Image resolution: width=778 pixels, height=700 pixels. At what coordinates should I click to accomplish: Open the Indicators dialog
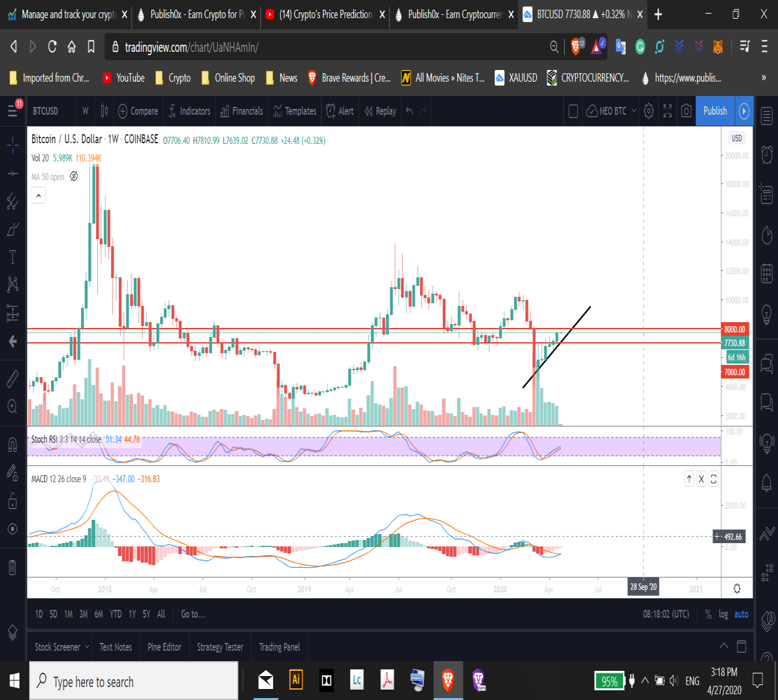[x=189, y=111]
